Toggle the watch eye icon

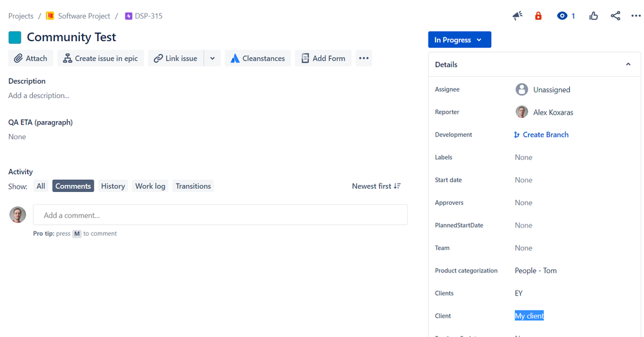click(562, 16)
